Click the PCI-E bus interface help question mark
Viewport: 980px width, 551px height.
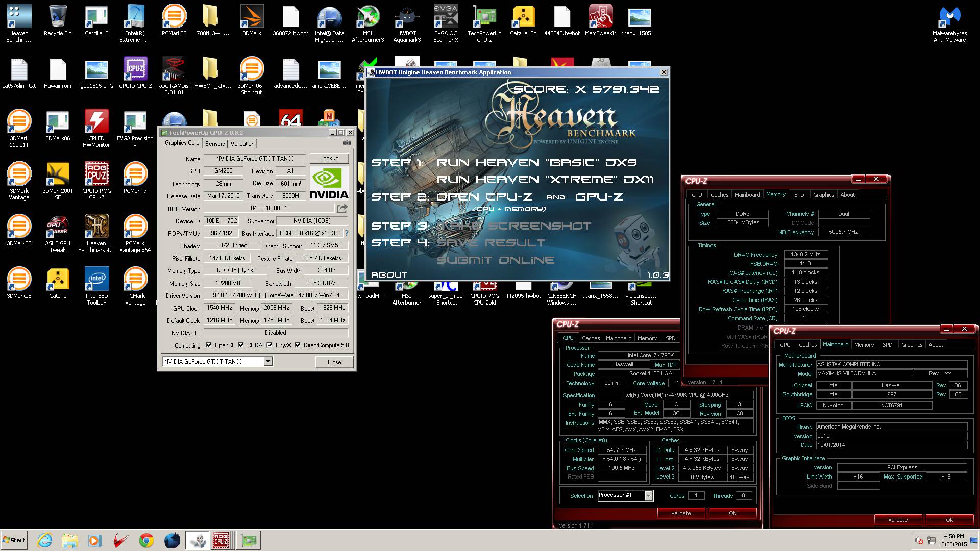347,233
